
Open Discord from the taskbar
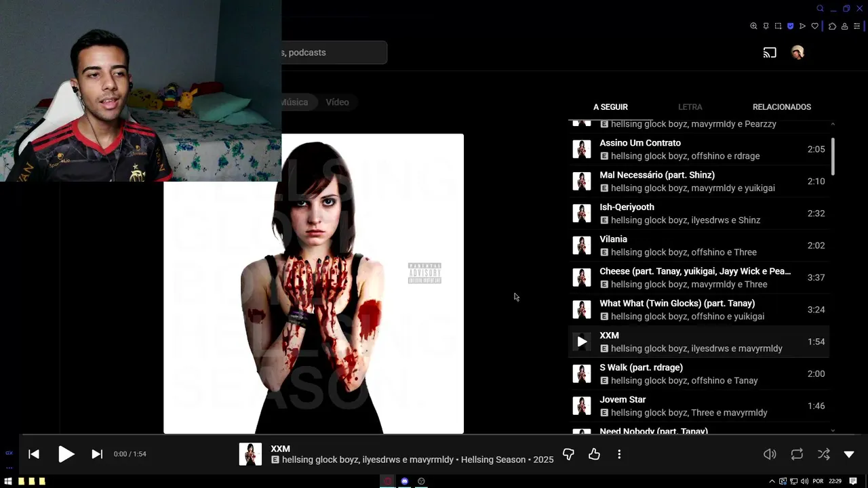[405, 481]
